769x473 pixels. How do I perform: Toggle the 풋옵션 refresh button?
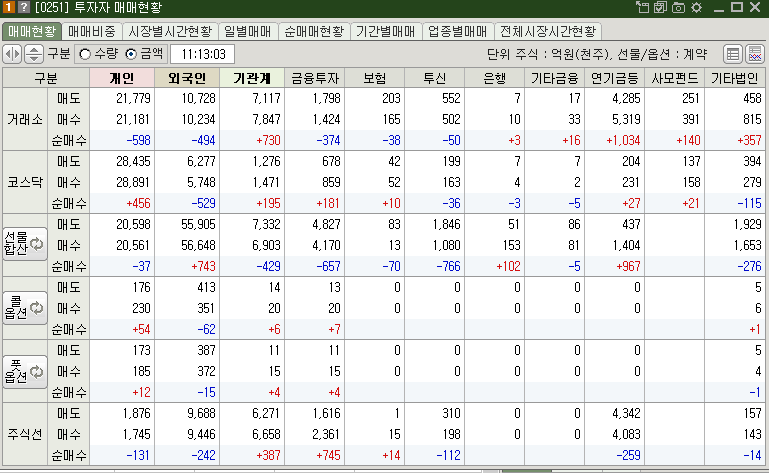[25, 371]
